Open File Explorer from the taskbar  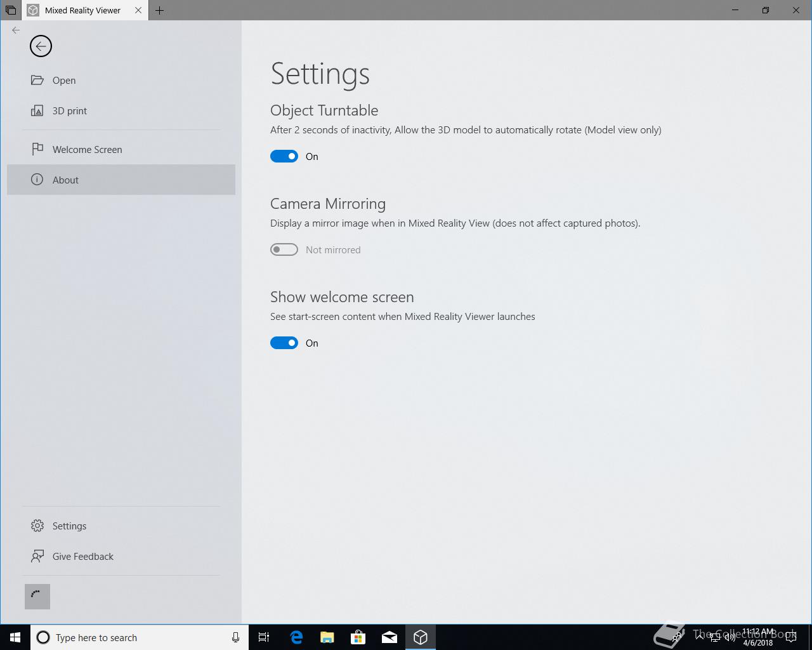tap(327, 637)
